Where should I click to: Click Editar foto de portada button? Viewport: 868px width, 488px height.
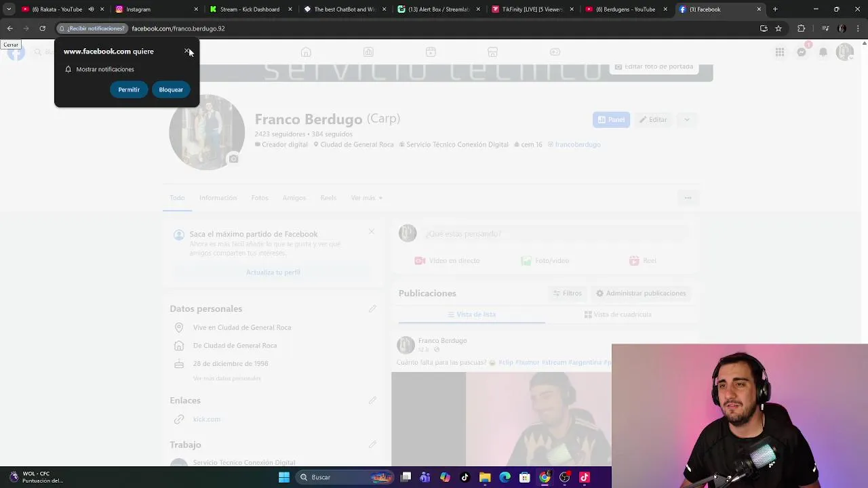(654, 67)
